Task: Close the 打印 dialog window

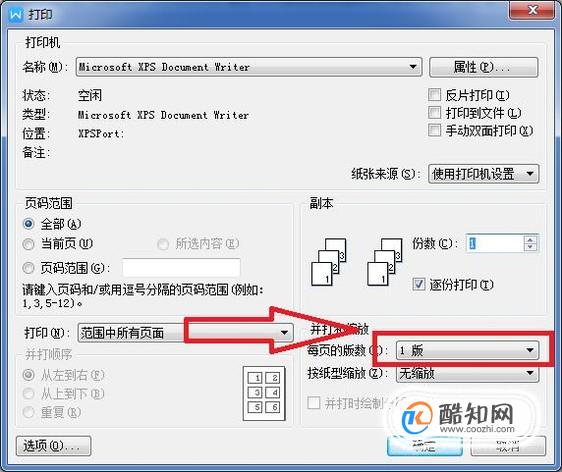Action: point(532,9)
